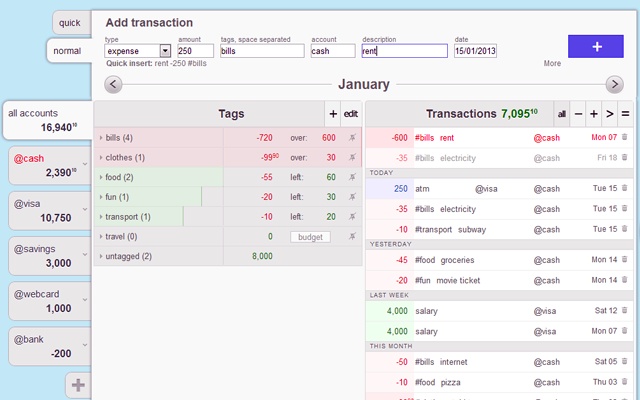Image resolution: width=640 pixels, height=400 pixels.
Task: Delete the -600 rent transaction
Action: coord(624,137)
